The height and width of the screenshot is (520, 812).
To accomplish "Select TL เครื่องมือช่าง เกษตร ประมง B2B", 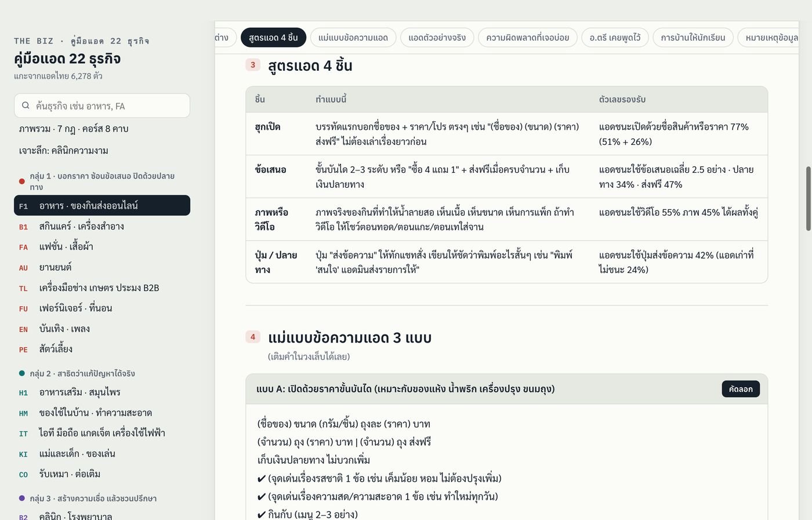I will [x=102, y=288].
